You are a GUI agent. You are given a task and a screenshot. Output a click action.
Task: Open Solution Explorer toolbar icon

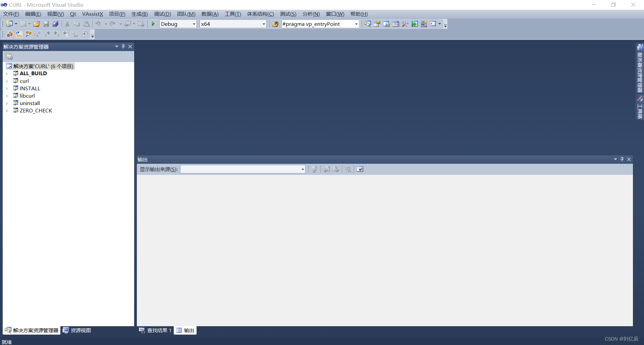(x=368, y=24)
